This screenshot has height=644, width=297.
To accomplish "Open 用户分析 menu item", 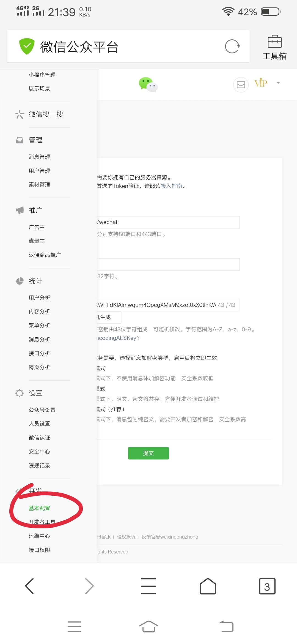I will [39, 298].
